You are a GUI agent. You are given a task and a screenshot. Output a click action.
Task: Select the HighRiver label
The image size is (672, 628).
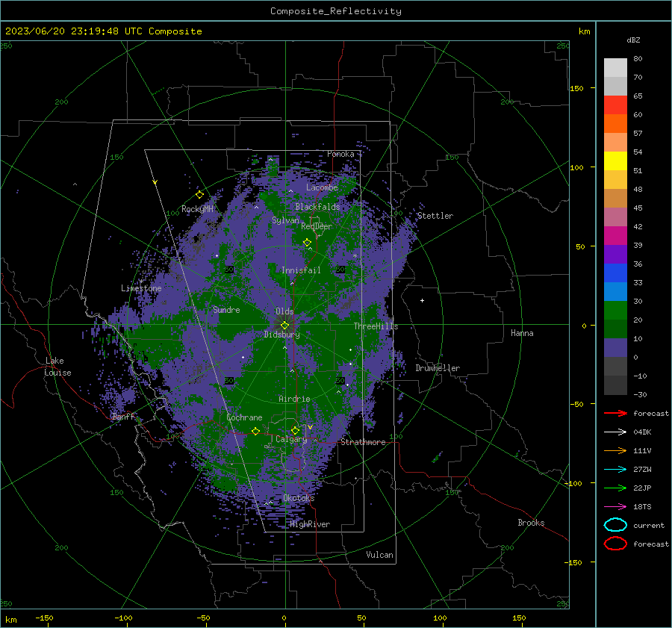(310, 524)
